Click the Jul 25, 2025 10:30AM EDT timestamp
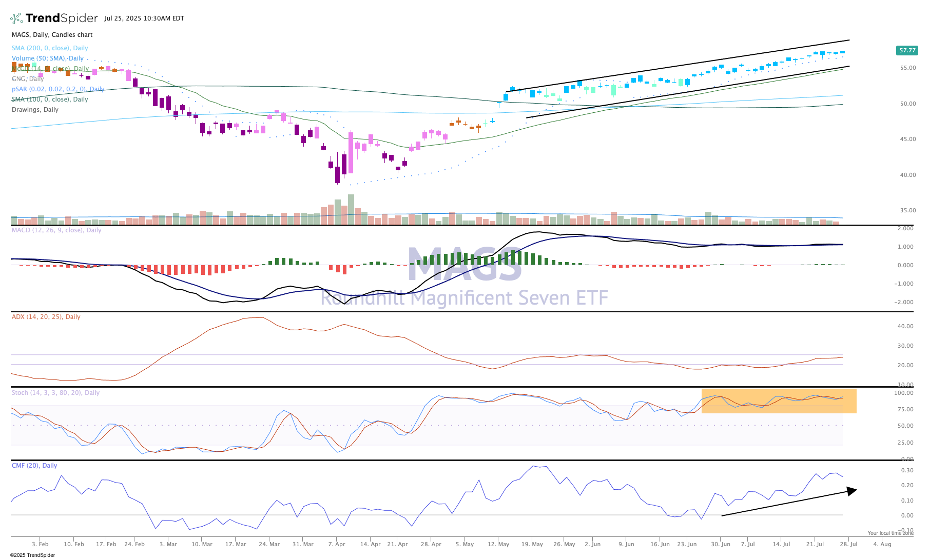This screenshot has height=560, width=929. pos(144,18)
